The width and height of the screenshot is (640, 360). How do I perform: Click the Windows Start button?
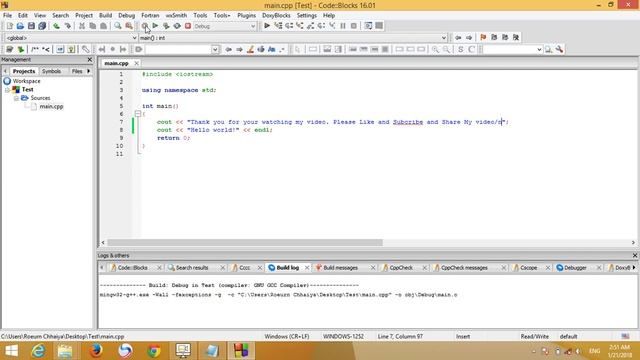pyautogui.click(x=11, y=351)
